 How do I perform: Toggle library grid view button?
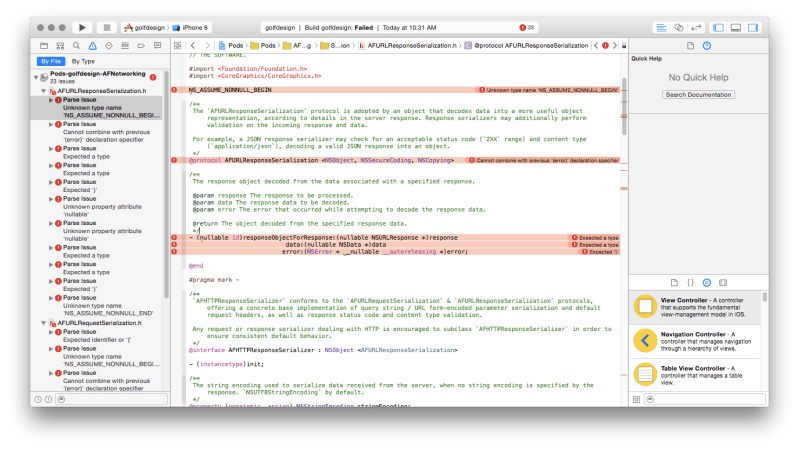coord(636,400)
